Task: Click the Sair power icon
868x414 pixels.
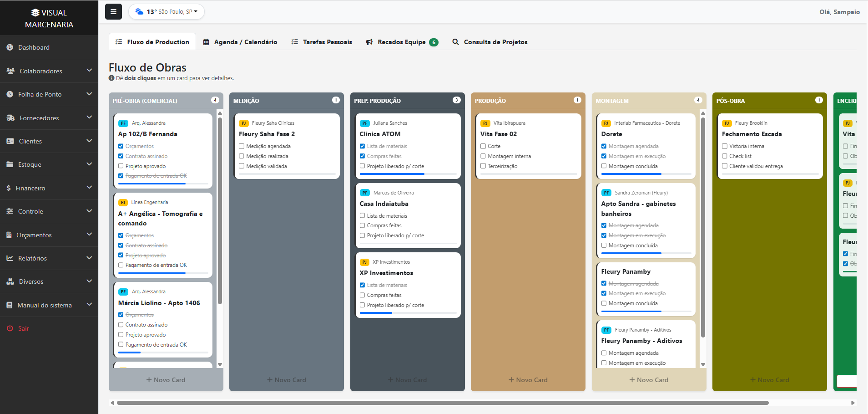Action: tap(10, 328)
